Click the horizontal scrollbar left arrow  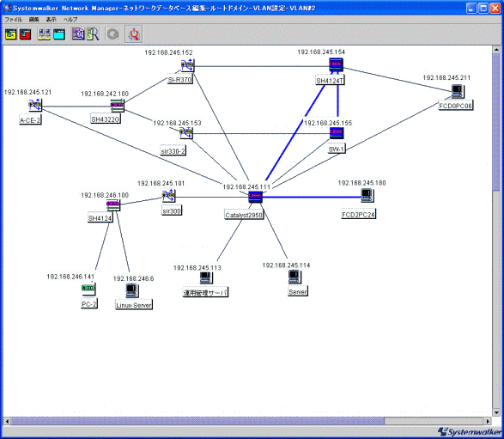7,421
